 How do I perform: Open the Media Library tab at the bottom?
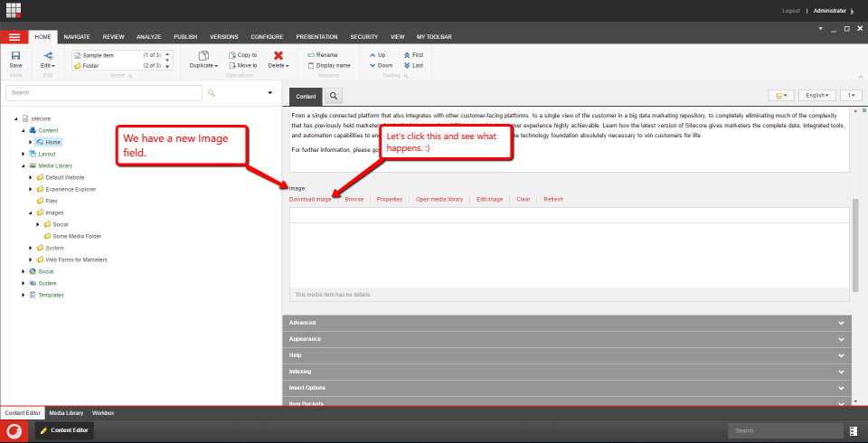tap(65, 412)
